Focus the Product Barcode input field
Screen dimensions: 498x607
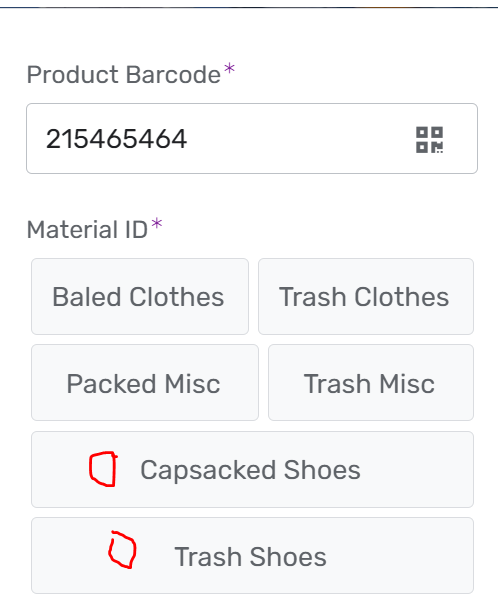[x=252, y=139]
